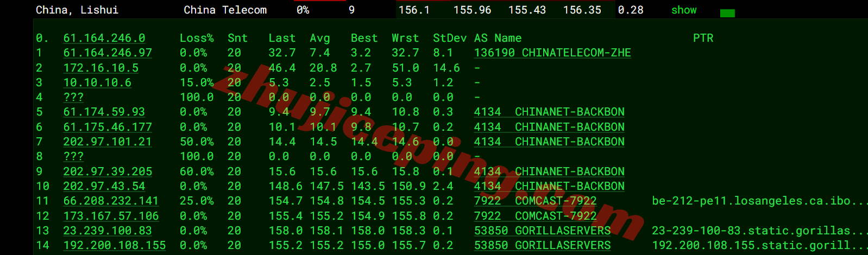
Task: Click the 'show' link for Lishui
Action: point(684,10)
